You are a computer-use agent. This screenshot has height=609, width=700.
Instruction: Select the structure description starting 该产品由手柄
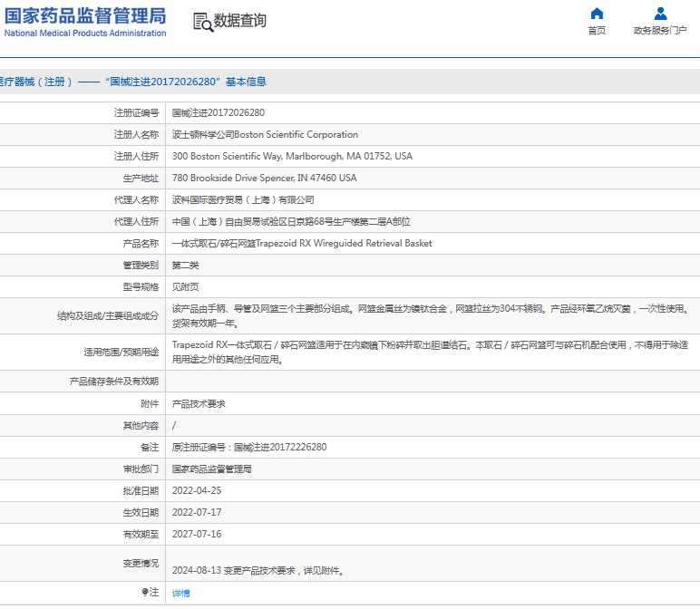coord(431,316)
